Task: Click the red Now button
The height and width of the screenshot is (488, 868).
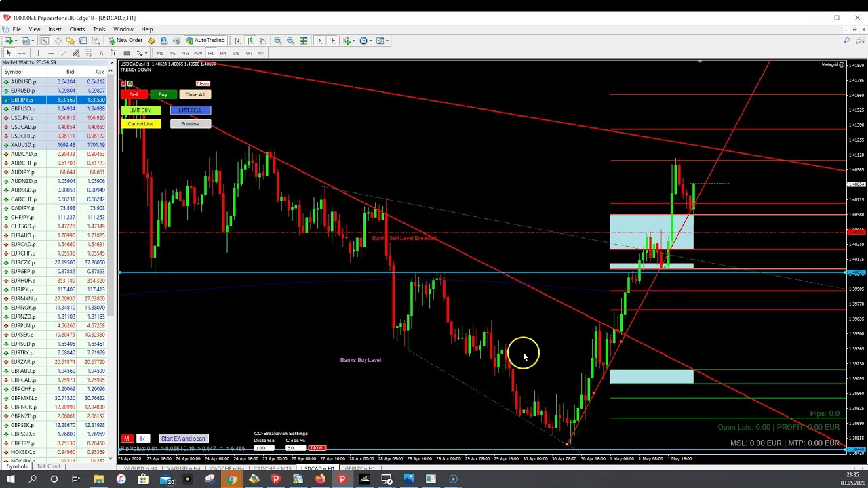Action: 317,448
